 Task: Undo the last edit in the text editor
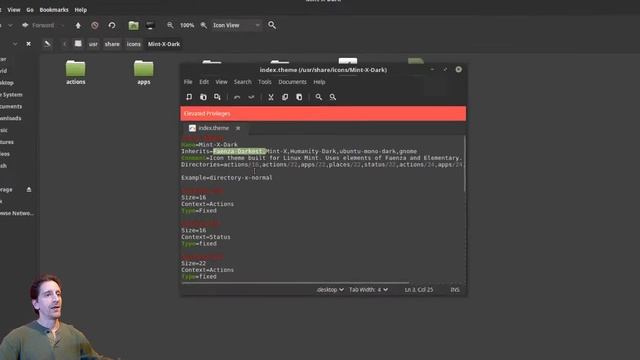click(237, 97)
